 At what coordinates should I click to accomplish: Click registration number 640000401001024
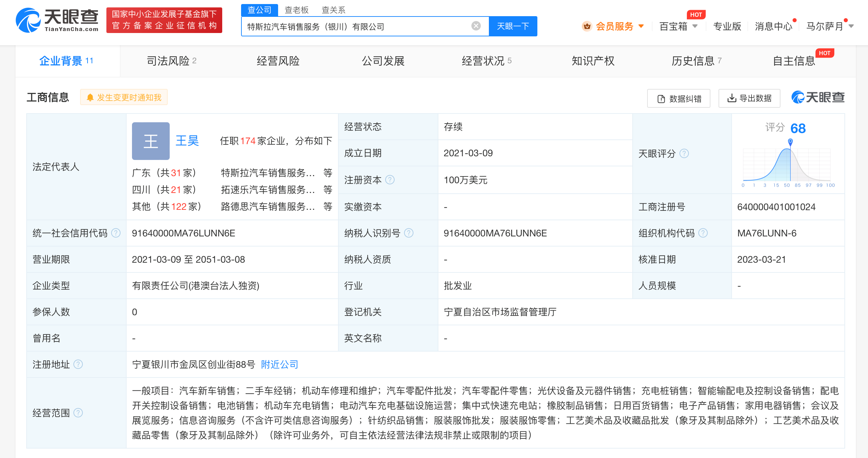click(x=776, y=207)
